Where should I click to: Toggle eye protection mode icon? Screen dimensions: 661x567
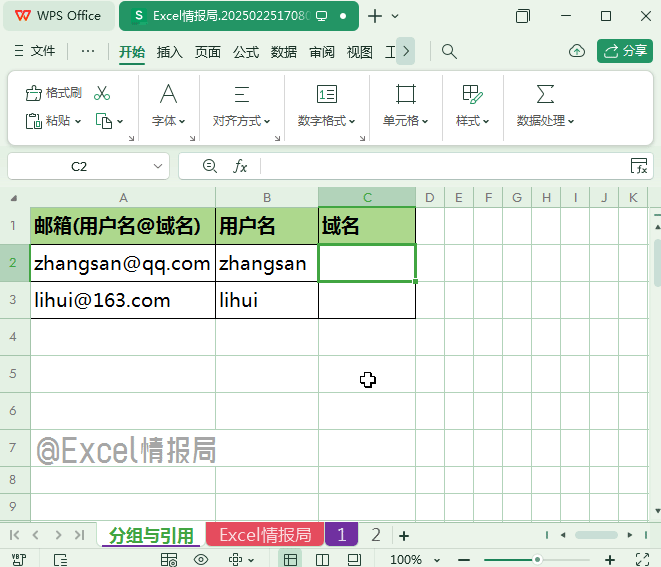[201, 560]
